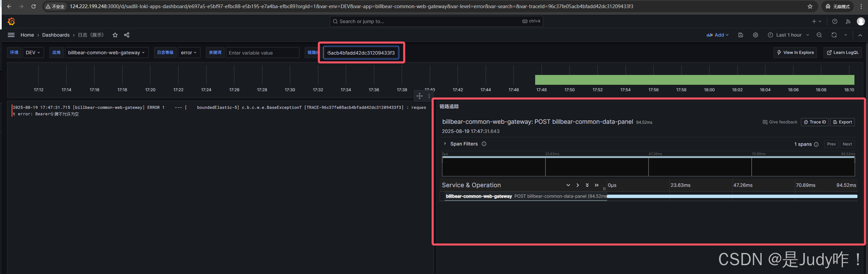868x274 pixels.
Task: Click the panel move handle icon
Action: (420, 96)
